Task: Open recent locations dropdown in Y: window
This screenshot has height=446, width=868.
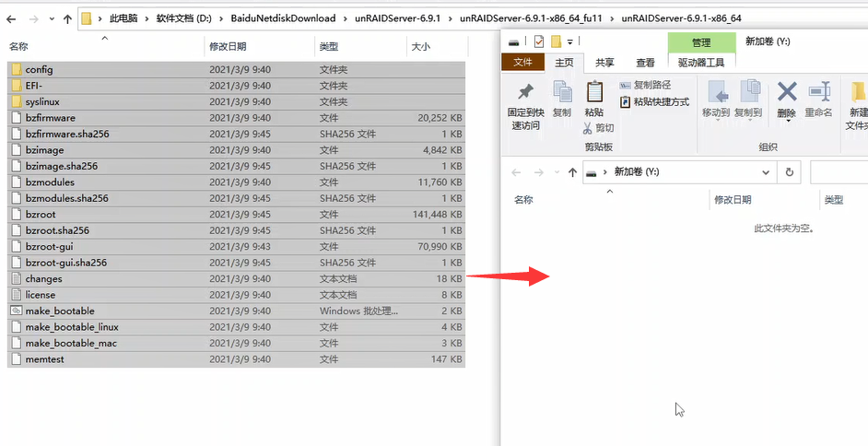Action: [557, 172]
